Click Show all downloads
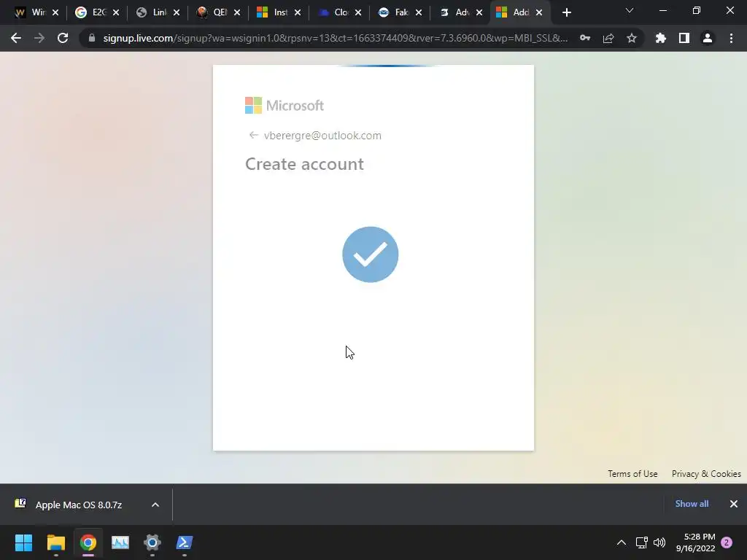This screenshot has height=560, width=747. (692, 504)
